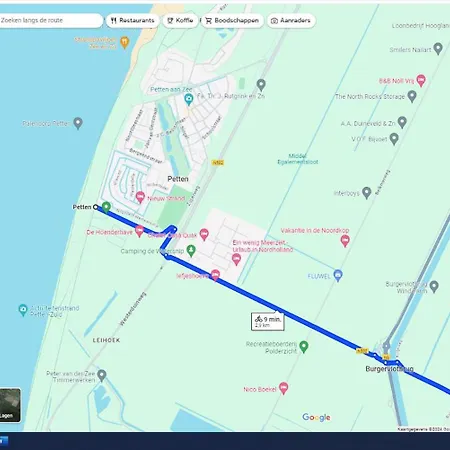Select the Petten route start point
The width and height of the screenshot is (450, 450).
tap(96, 207)
